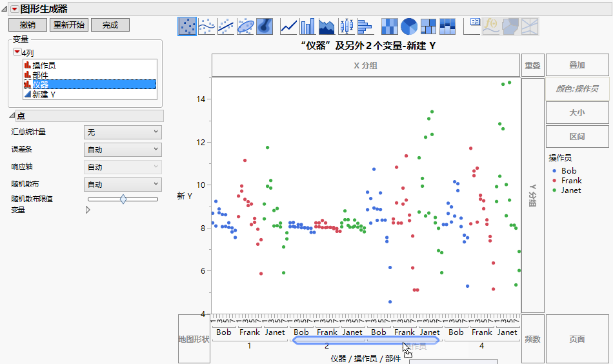Select 操作员 in the variable list
This screenshot has width=613, height=364.
(x=44, y=65)
